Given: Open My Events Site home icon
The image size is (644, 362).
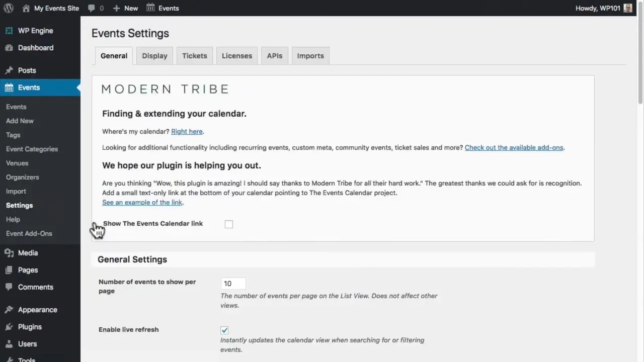Looking at the screenshot, I should 26,8.
